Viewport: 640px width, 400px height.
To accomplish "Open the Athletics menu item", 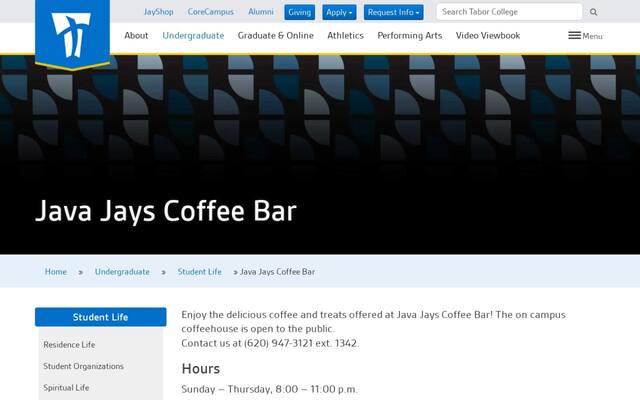I will 345,36.
